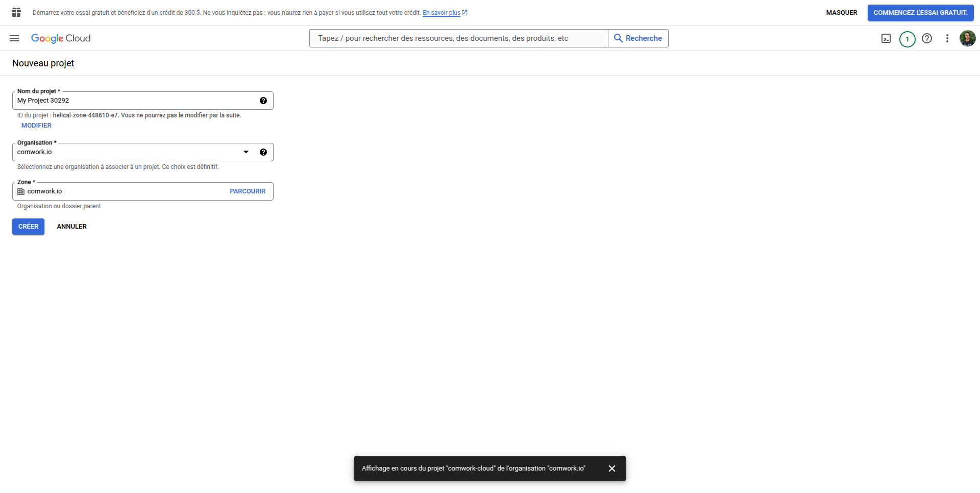Click the ANNULER button
This screenshot has height=493, width=980.
click(x=71, y=227)
